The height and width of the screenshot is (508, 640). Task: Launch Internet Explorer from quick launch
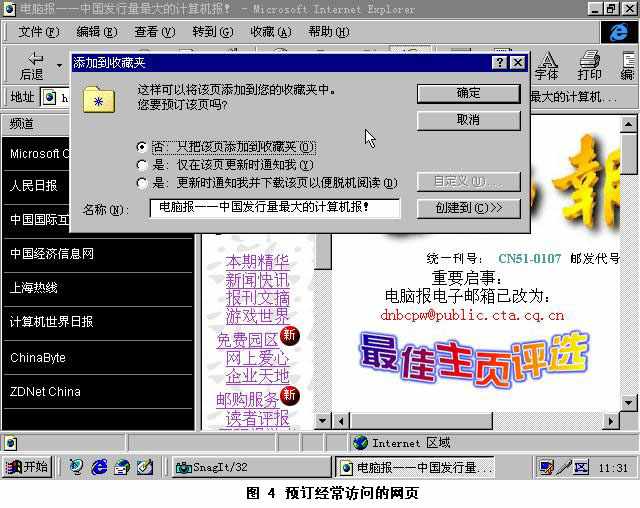99,467
